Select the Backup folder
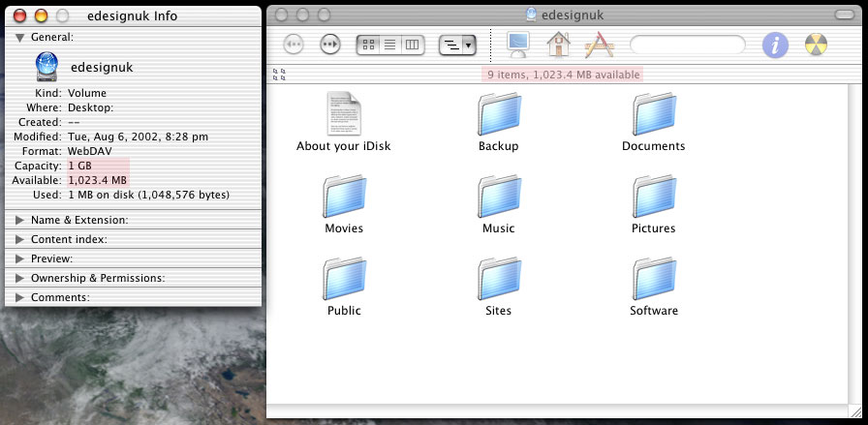 (499, 122)
